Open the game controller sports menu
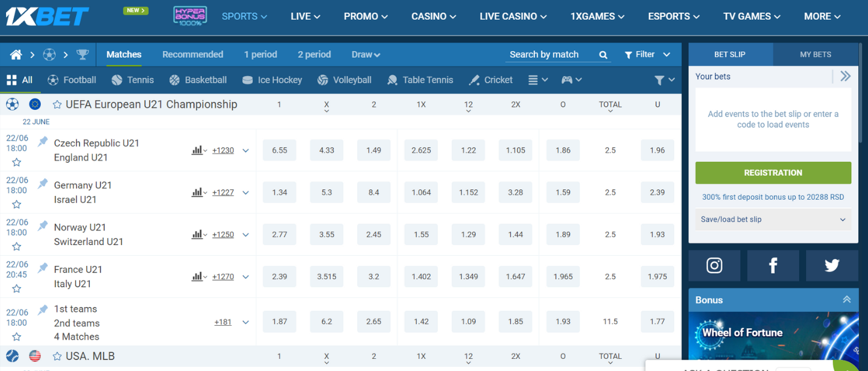Viewport: 868px width, 371px height. (571, 80)
